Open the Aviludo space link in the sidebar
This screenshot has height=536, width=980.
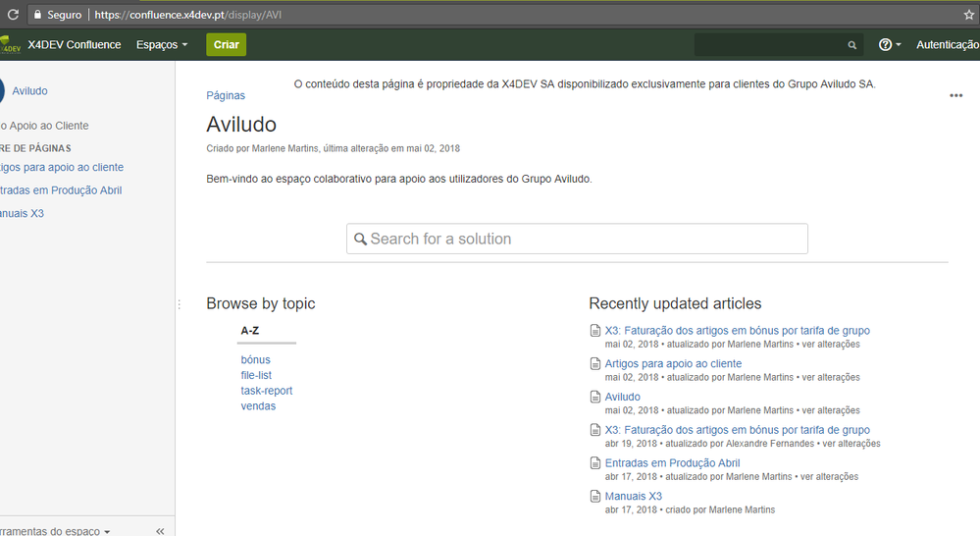pyautogui.click(x=30, y=90)
